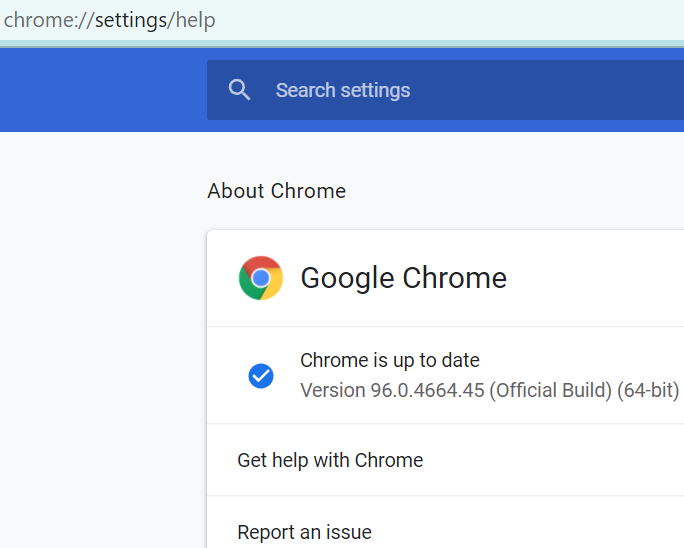Click the About Chrome page heading
The width and height of the screenshot is (684, 548).
click(x=276, y=191)
